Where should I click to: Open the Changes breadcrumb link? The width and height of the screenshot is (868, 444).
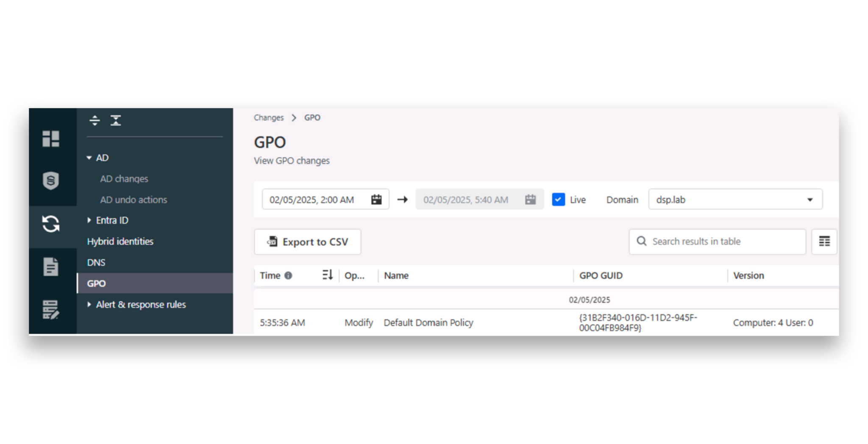point(269,117)
